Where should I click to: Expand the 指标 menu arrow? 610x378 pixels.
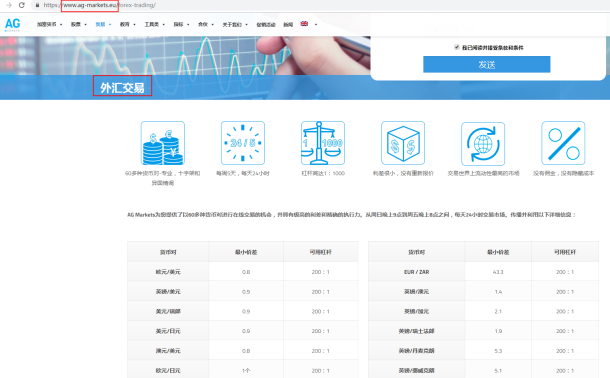[x=188, y=24]
